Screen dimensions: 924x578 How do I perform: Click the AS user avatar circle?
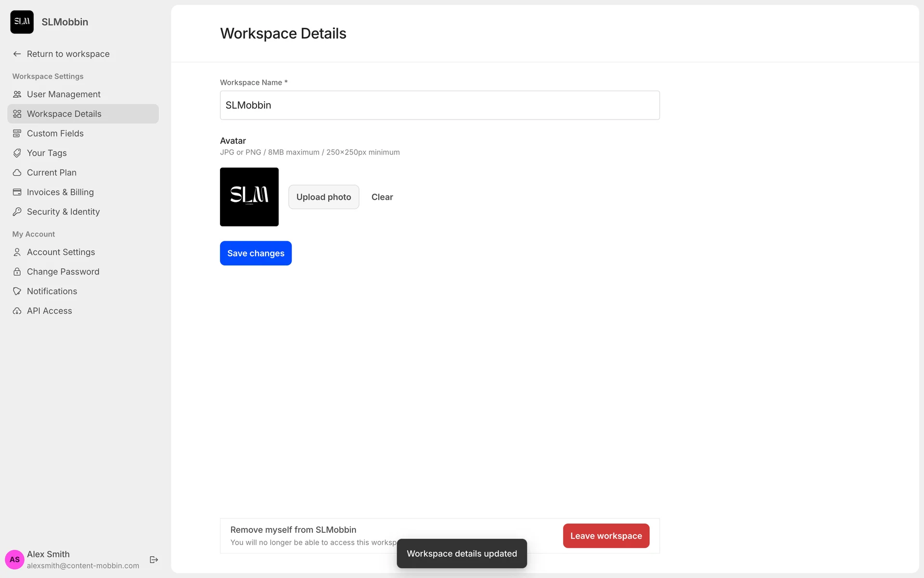tap(14, 559)
